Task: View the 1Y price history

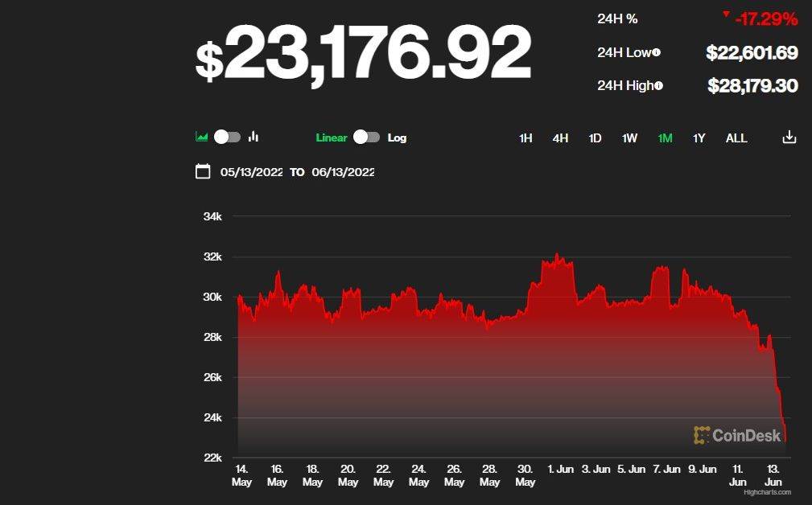Action: pyautogui.click(x=699, y=138)
